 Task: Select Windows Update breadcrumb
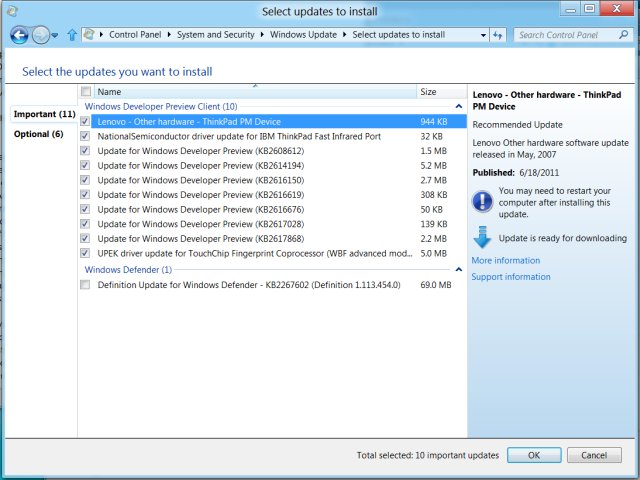303,35
